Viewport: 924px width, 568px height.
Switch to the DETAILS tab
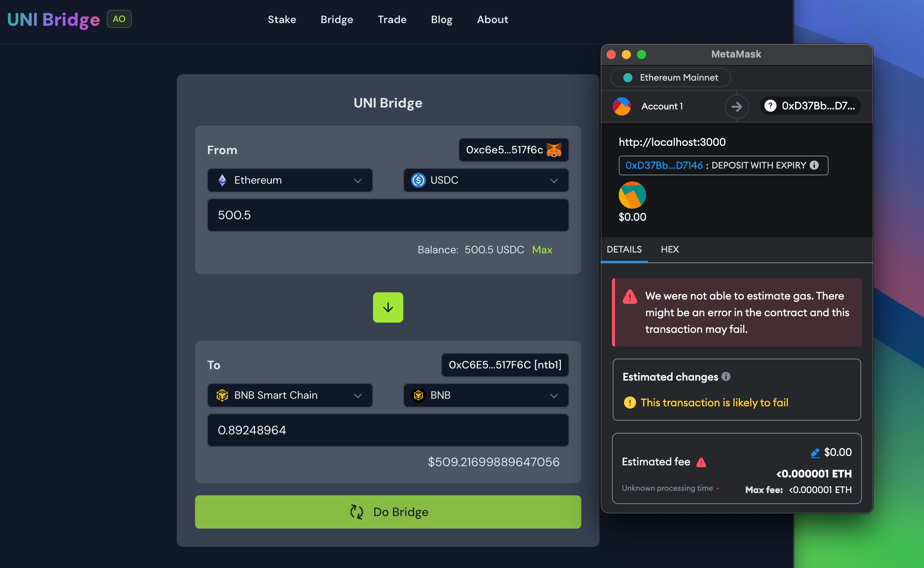pos(624,250)
